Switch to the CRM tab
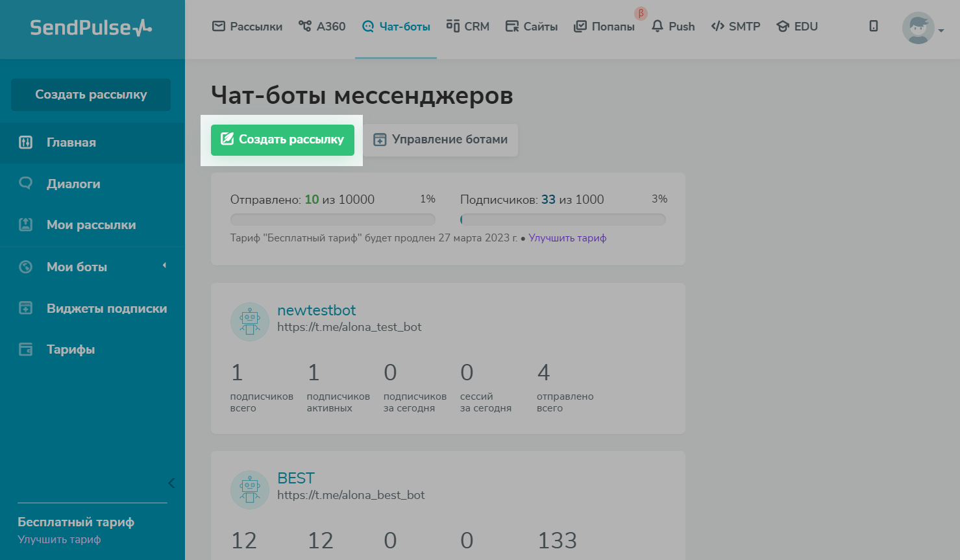960x560 pixels. [468, 27]
